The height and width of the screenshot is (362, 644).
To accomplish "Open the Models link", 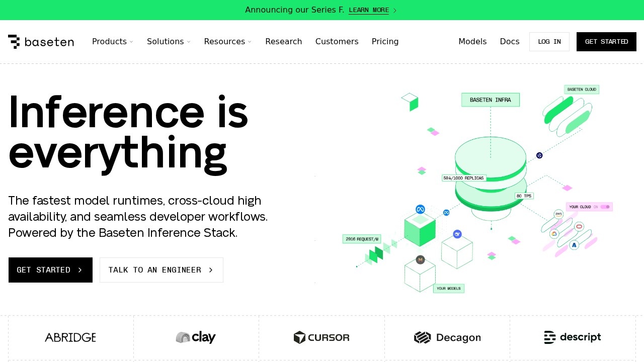I will pos(472,42).
